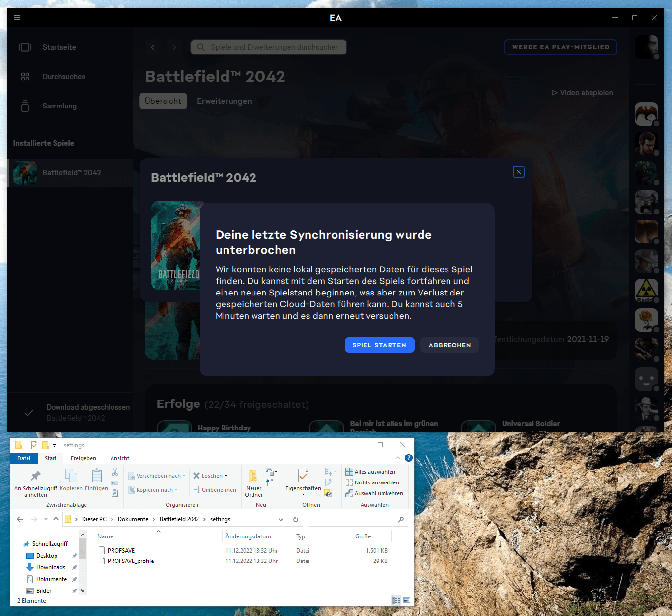
Task: Click the Einfügen ribbon icon
Action: (x=97, y=476)
